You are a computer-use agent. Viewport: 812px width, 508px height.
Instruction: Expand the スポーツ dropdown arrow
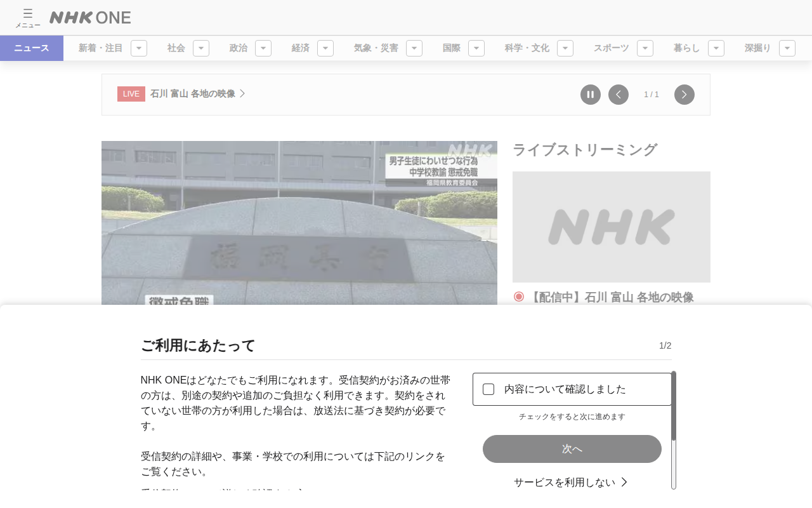(645, 48)
